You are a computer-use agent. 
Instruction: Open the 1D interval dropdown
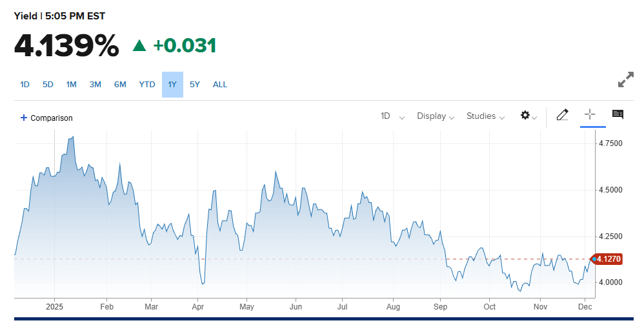pyautogui.click(x=392, y=116)
